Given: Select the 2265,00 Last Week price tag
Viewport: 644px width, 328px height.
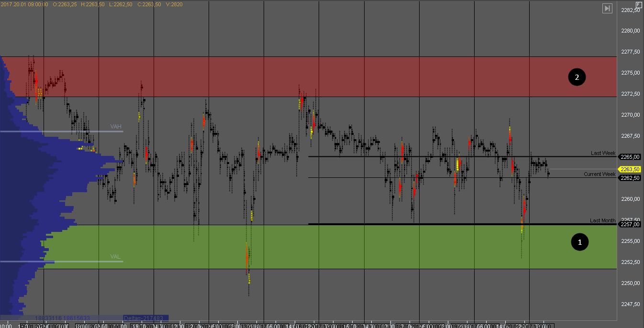Looking at the screenshot, I should pyautogui.click(x=630, y=157).
